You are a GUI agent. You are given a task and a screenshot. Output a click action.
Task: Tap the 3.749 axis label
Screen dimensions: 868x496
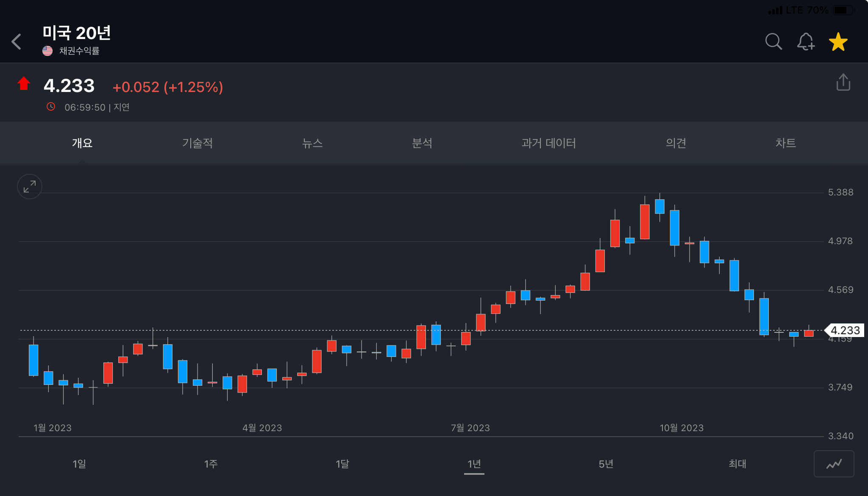point(840,387)
